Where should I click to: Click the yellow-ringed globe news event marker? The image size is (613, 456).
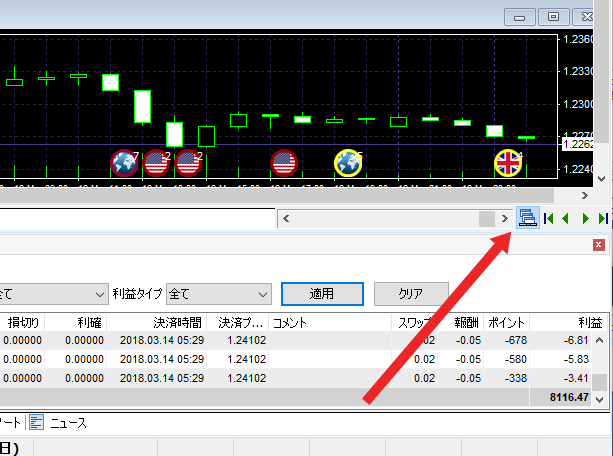[x=348, y=162]
